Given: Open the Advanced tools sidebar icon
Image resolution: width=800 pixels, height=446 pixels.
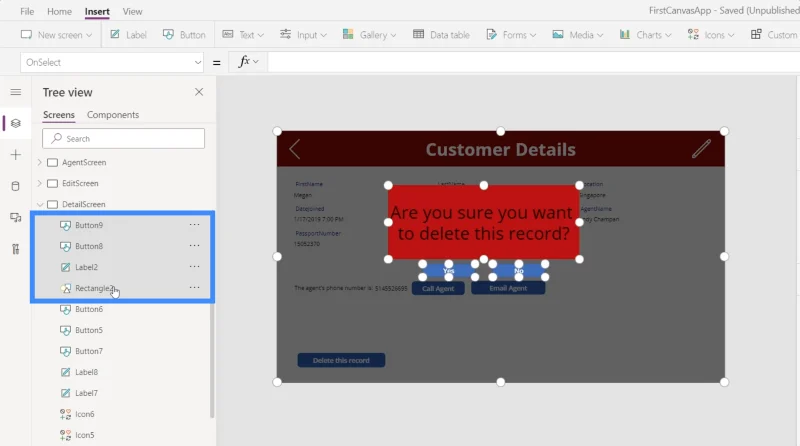Looking at the screenshot, I should point(16,249).
